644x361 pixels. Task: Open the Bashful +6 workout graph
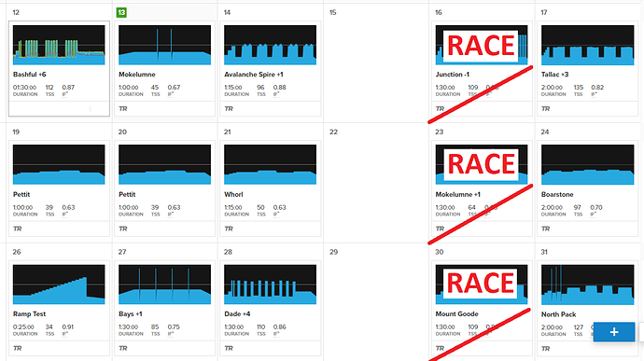pos(59,45)
